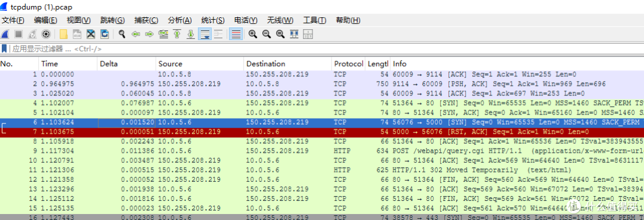Save the capture file
Viewport: 644px width, 220px height.
77,35
